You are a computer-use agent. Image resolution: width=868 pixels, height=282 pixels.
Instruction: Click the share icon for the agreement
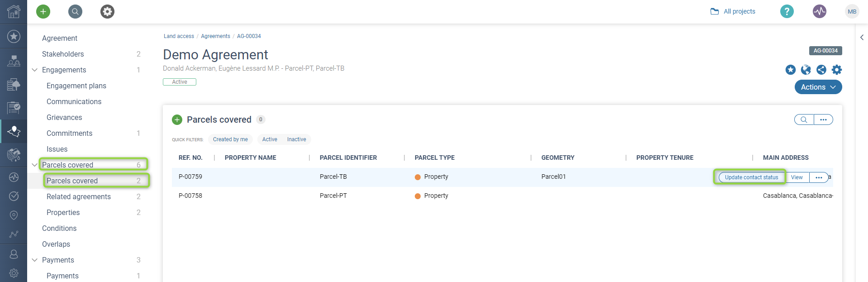821,70
